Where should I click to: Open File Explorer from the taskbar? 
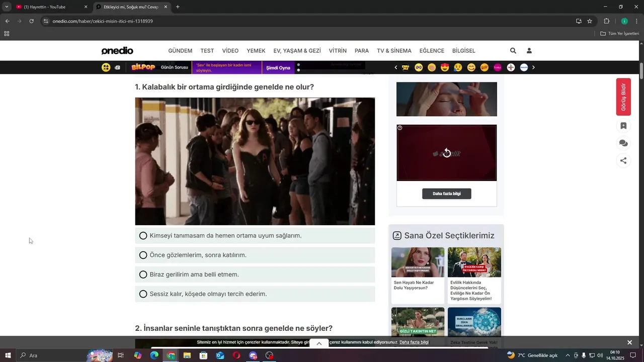(x=187, y=355)
